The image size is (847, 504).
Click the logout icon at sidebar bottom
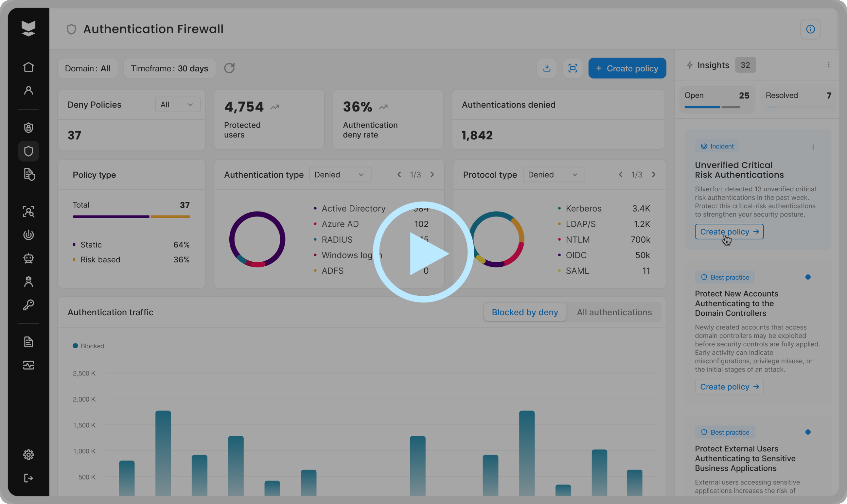(x=28, y=478)
